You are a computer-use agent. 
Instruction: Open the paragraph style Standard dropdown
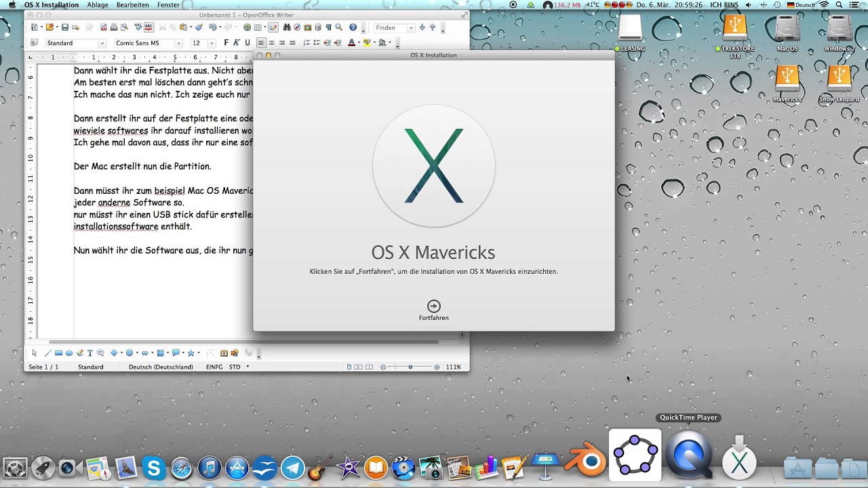pos(102,43)
